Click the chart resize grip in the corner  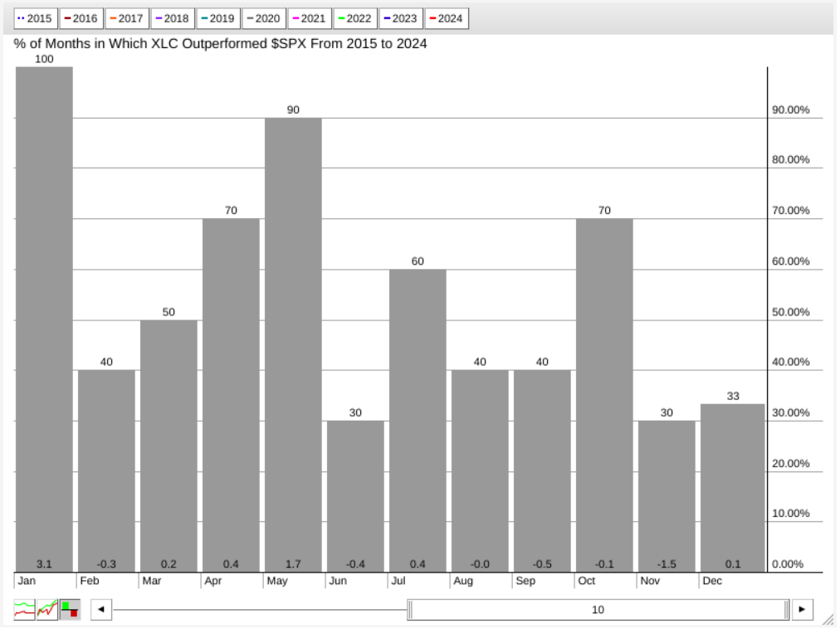pos(830,621)
